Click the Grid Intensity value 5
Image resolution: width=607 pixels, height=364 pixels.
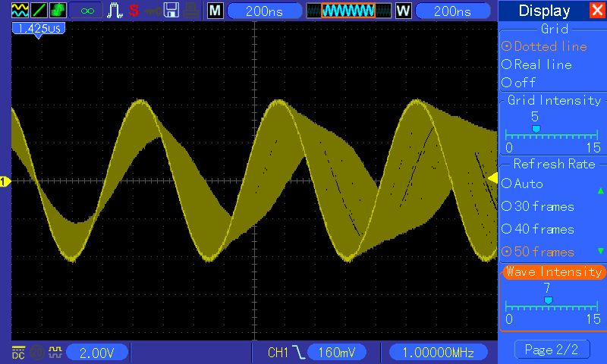pyautogui.click(x=535, y=117)
